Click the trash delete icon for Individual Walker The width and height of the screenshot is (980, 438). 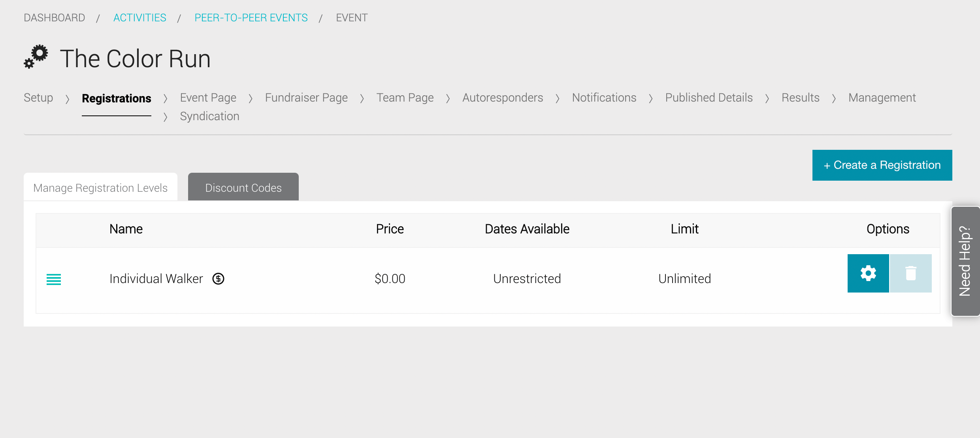[x=910, y=273]
